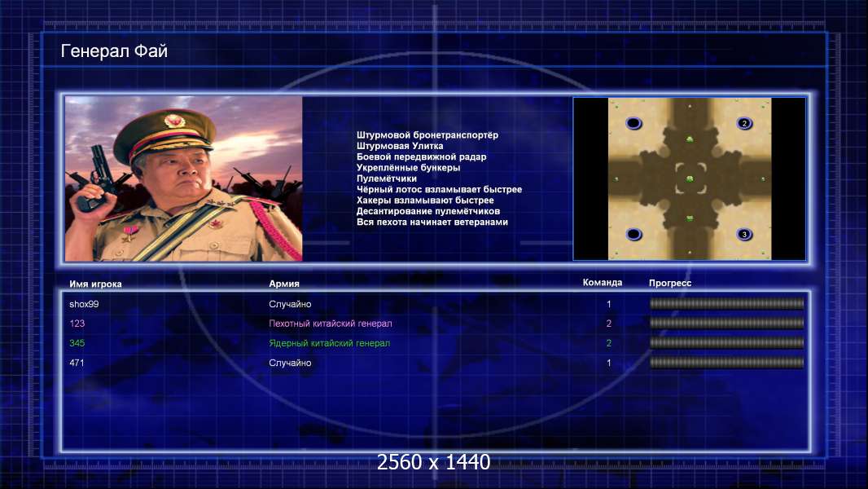Click the 'Прогресс' column header
The width and height of the screenshot is (868, 489).
(x=670, y=283)
